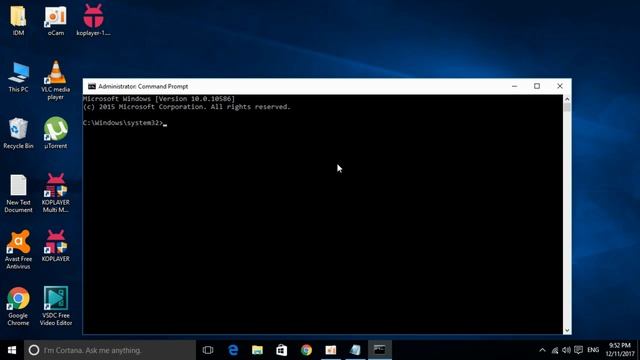The height and width of the screenshot is (360, 640).
Task: Launch Microsoft Edge from taskbar
Action: [233, 350]
